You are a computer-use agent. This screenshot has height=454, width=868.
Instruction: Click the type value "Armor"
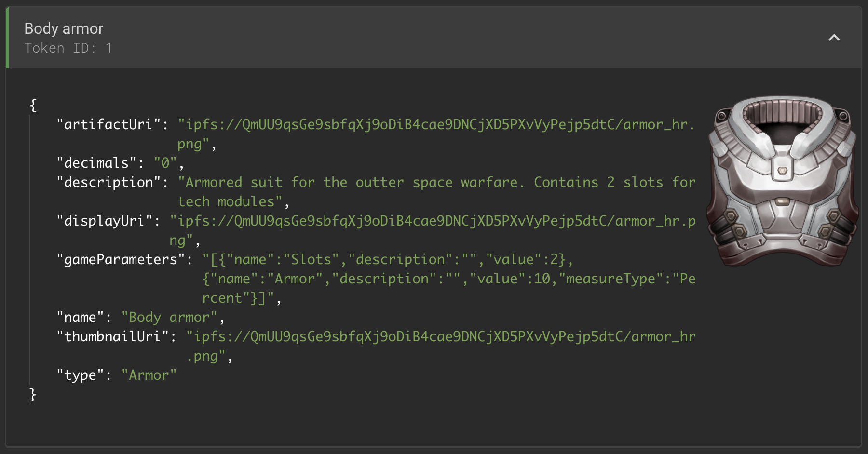point(149,375)
